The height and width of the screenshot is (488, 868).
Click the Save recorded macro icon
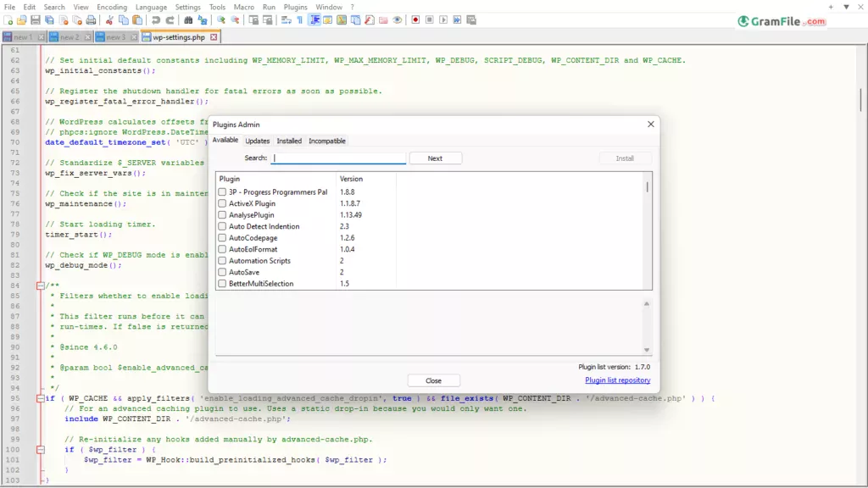tap(471, 20)
